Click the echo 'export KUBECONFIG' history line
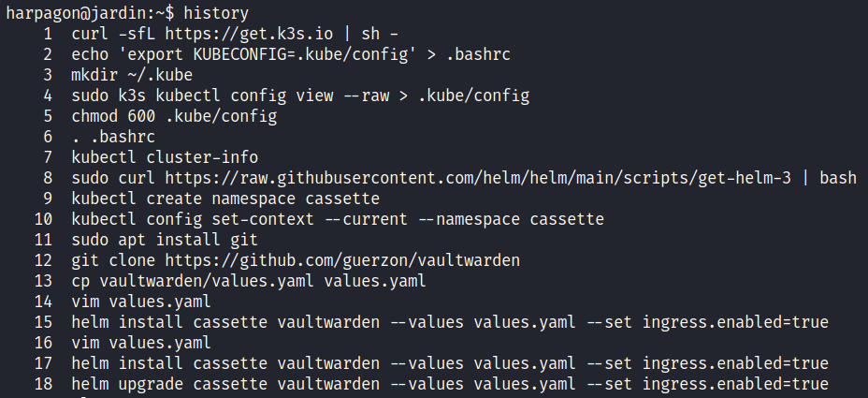Image resolution: width=868 pixels, height=398 pixels. (x=290, y=54)
